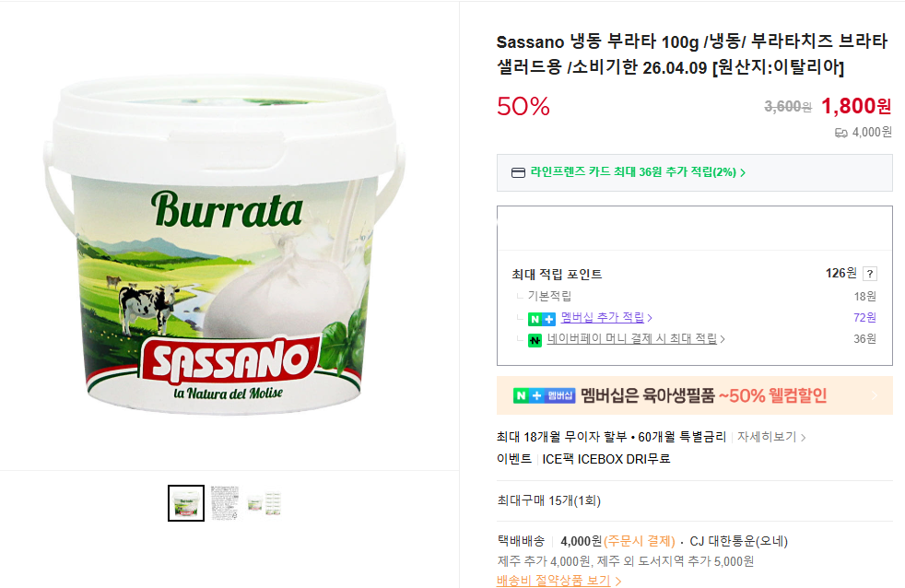Viewport: 905px width, 588px height.
Task: Click the 멤버십은 육아생필품 웰컴할인 banner
Action: (x=694, y=395)
